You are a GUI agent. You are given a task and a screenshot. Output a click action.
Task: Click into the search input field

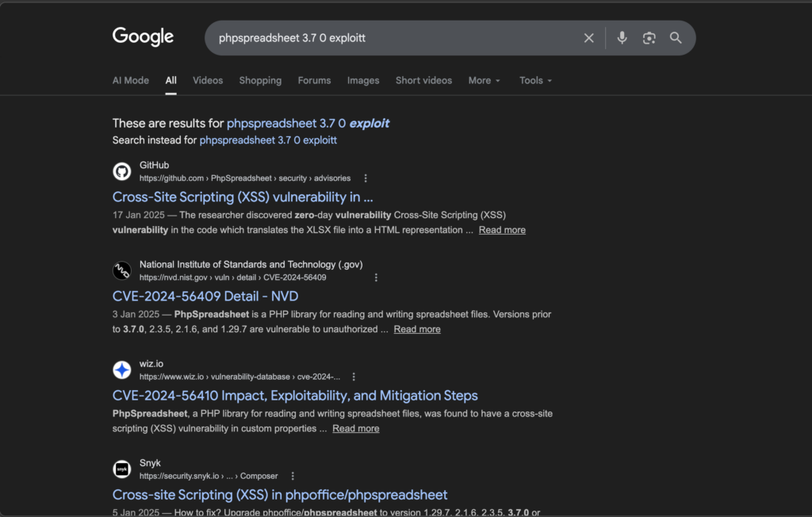(x=389, y=38)
